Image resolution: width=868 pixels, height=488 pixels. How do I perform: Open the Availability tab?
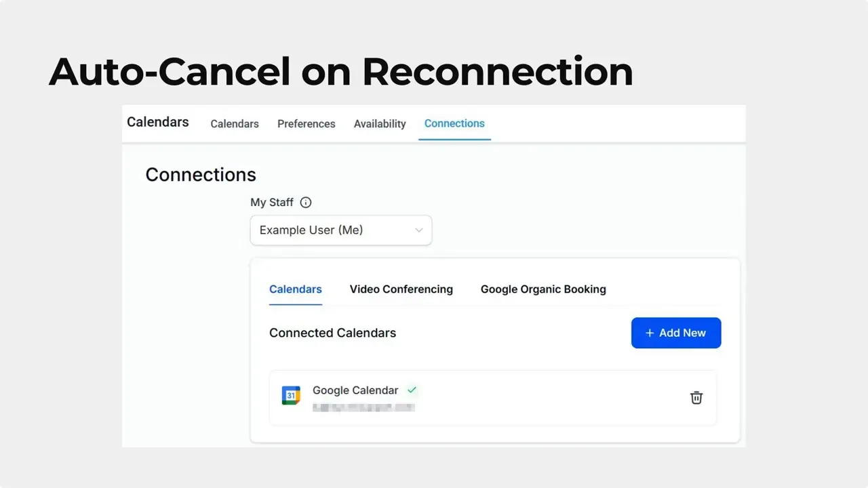click(x=380, y=124)
